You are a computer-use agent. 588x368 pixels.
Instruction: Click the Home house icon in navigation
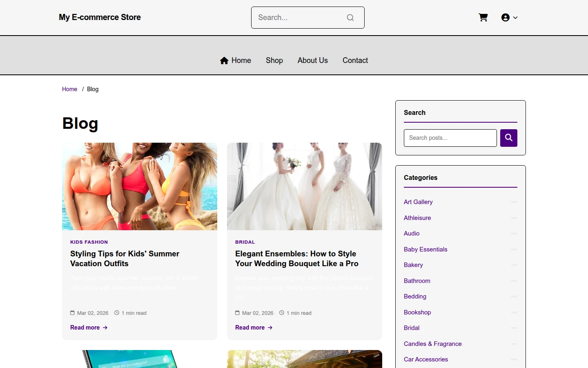(x=224, y=61)
